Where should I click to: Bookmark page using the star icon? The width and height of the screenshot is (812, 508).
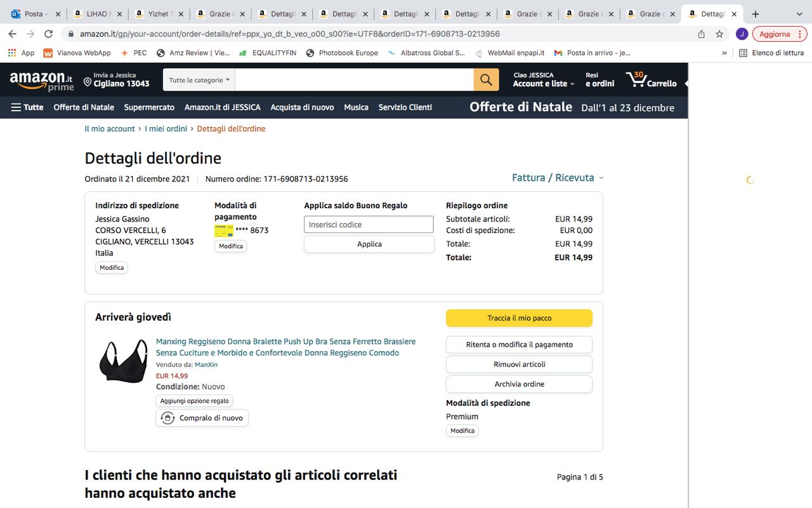click(719, 34)
